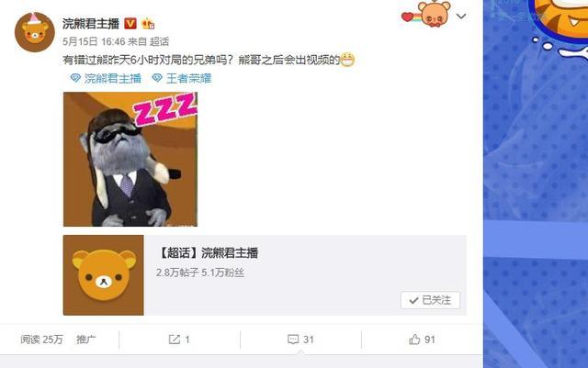Click the 推广 promote button
The width and height of the screenshot is (588, 368).
point(85,340)
